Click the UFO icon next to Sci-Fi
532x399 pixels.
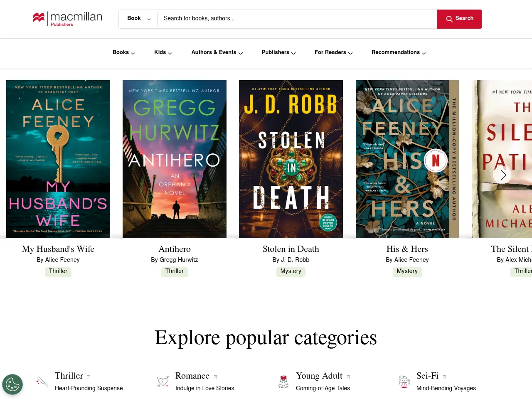coord(404,381)
